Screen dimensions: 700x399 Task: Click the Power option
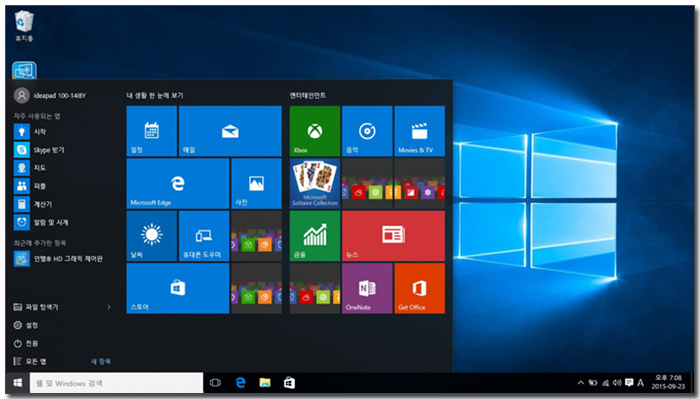pyautogui.click(x=26, y=343)
